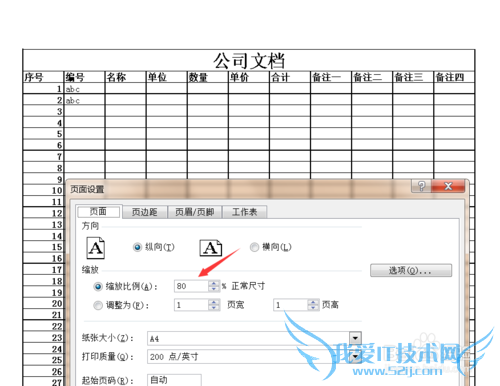
Task: Click the 序号 cell numbered 5
Action: click(x=43, y=134)
